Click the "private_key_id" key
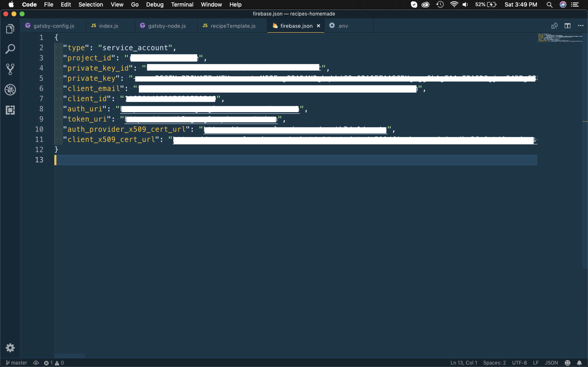The width and height of the screenshot is (588, 367). (98, 68)
